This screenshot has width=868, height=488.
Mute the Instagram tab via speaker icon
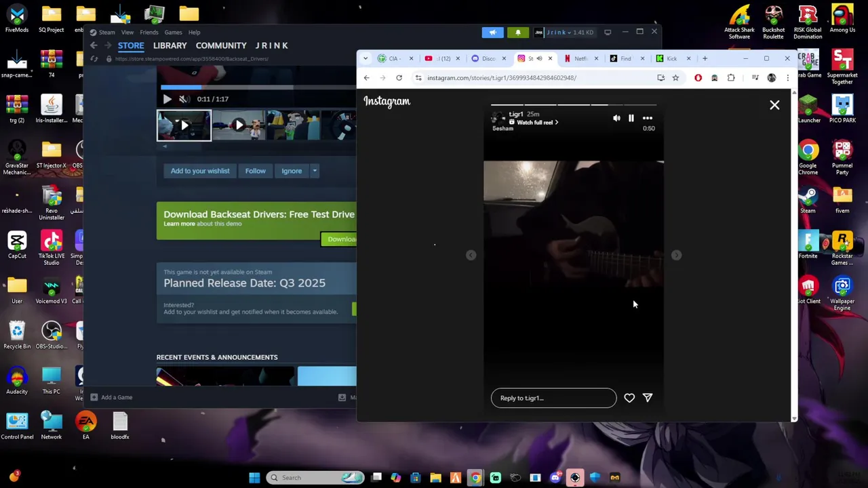539,58
